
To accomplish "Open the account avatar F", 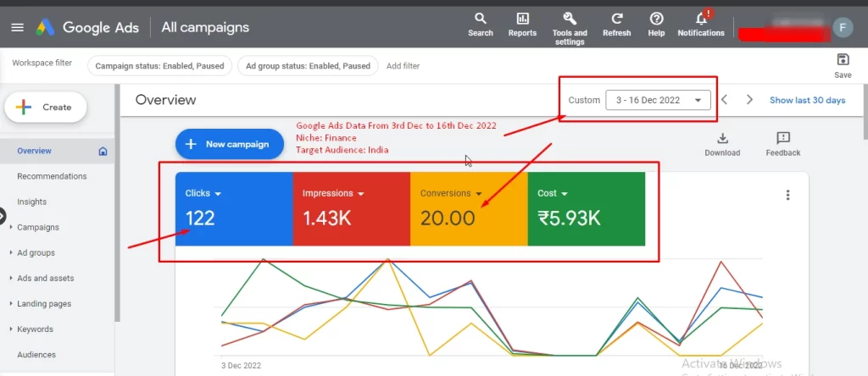I will [x=843, y=27].
